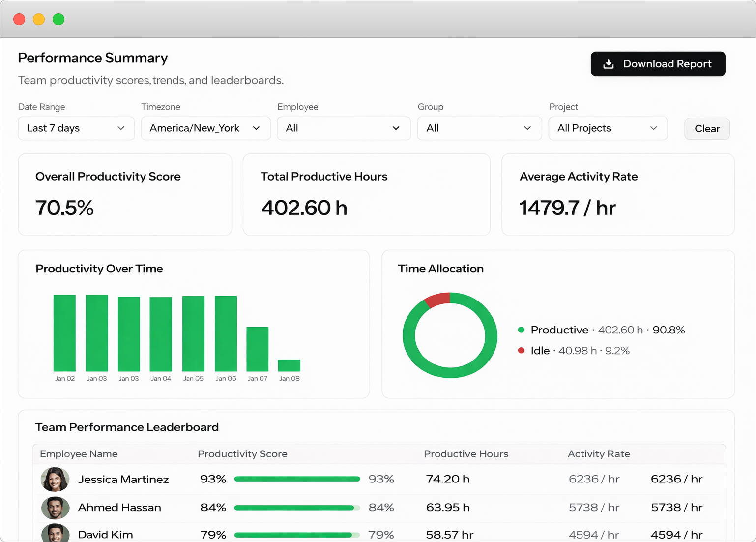The image size is (756, 542).
Task: Clear all filters with Clear button
Action: (x=707, y=129)
